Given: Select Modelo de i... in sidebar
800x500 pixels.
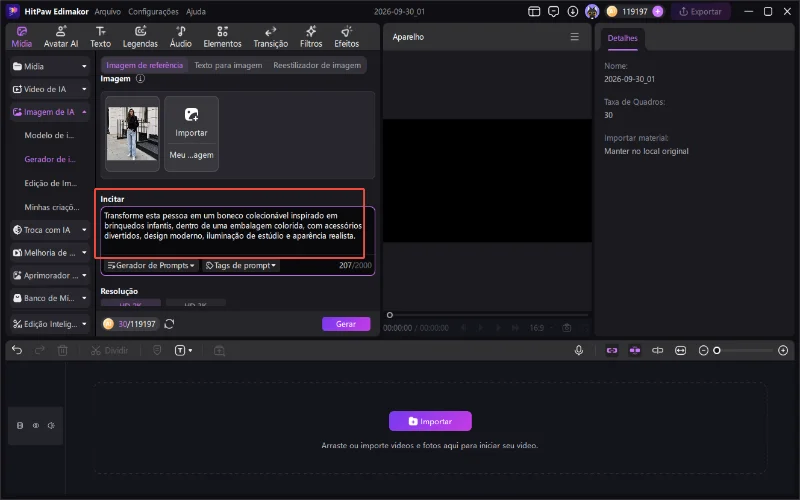Looking at the screenshot, I should pos(49,135).
